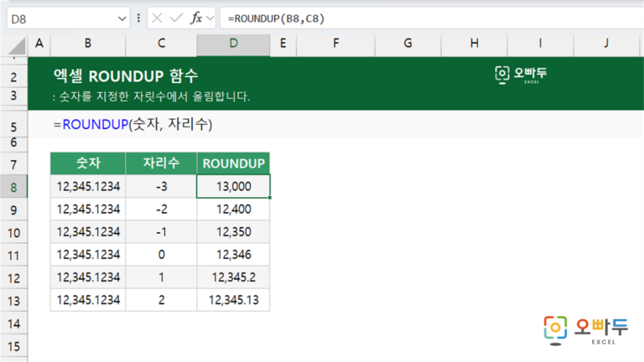This screenshot has height=362, width=644.
Task: Select cell C11 with value 0
Action: pos(161,255)
